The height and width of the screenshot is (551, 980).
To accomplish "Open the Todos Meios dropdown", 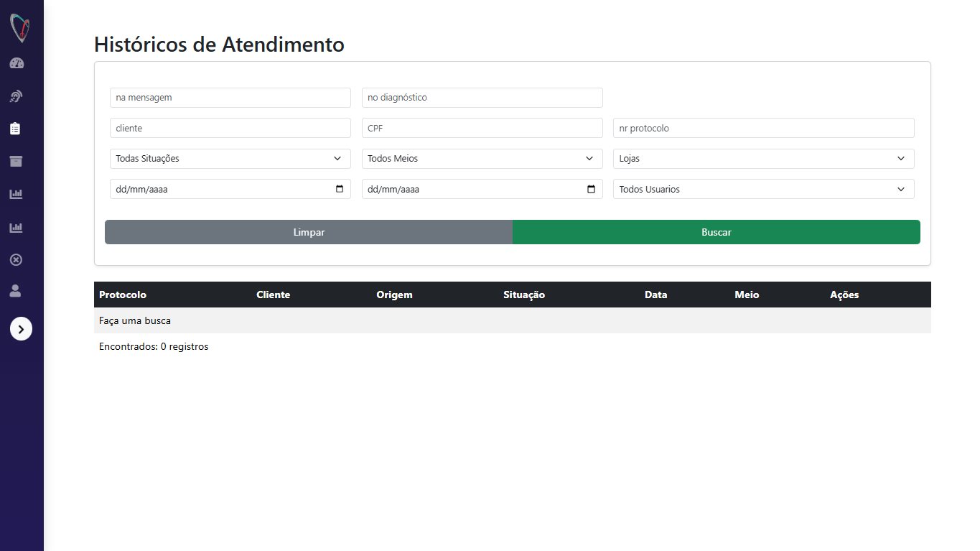I will pyautogui.click(x=482, y=159).
